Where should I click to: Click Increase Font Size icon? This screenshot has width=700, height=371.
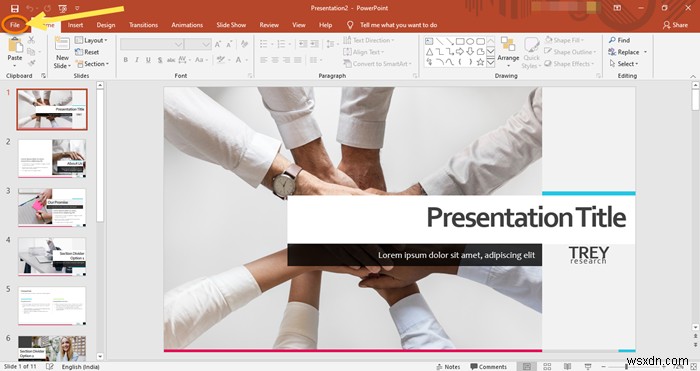point(218,44)
